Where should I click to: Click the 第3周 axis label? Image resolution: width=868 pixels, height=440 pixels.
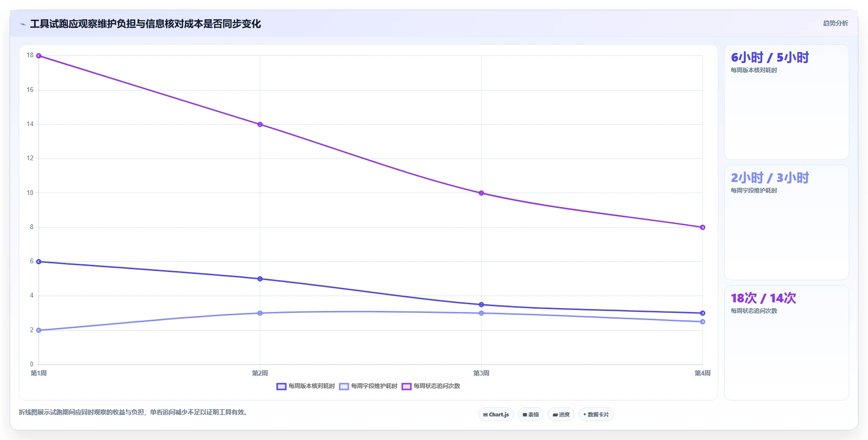coord(481,373)
